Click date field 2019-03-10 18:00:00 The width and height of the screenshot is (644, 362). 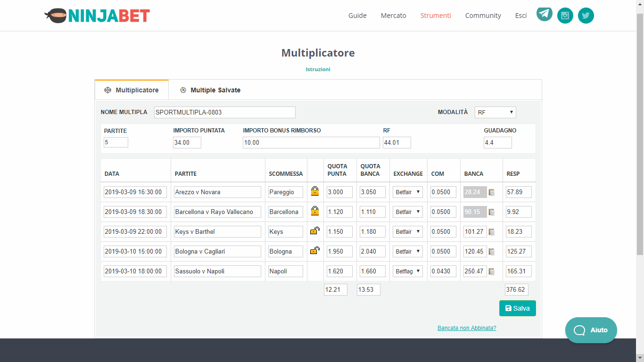tap(135, 271)
